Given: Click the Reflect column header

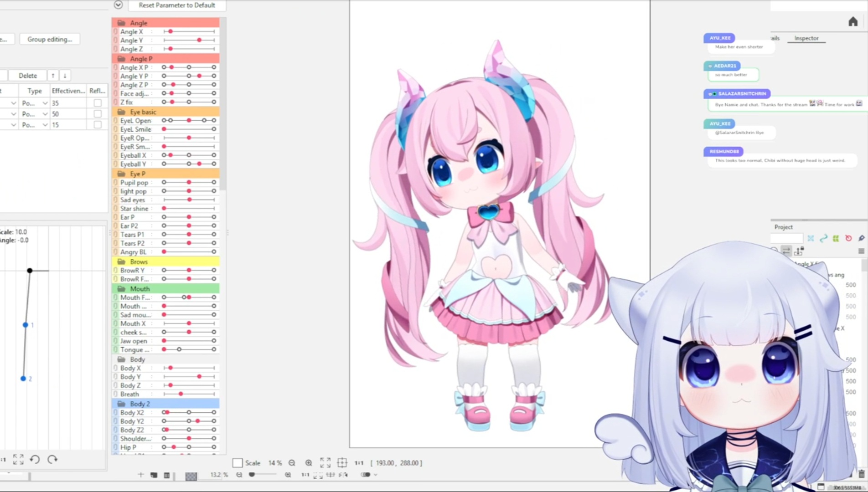Looking at the screenshot, I should click(98, 91).
